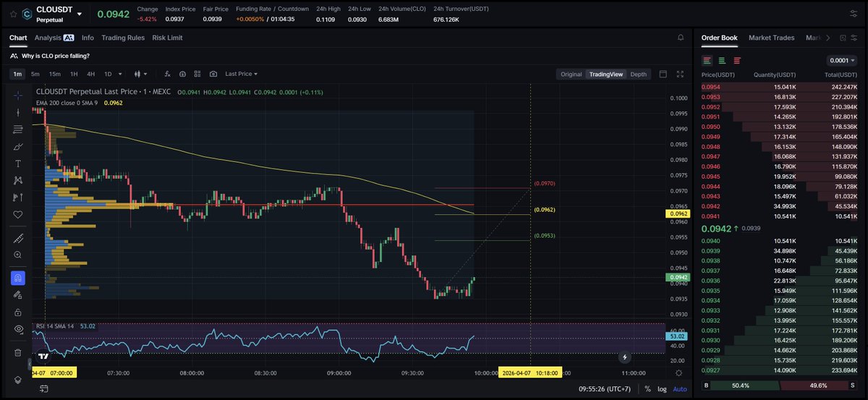Open the Last Price dropdown

pyautogui.click(x=241, y=74)
